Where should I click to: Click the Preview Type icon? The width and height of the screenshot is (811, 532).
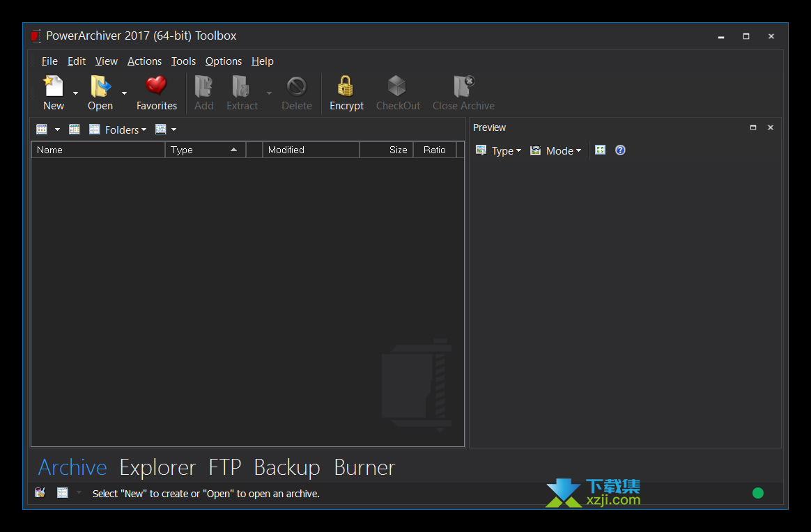(x=481, y=150)
